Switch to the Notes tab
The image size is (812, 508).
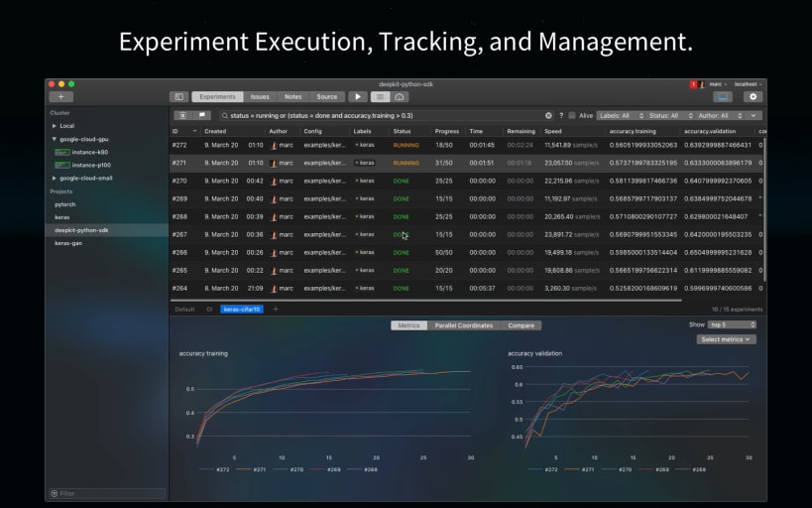[292, 97]
